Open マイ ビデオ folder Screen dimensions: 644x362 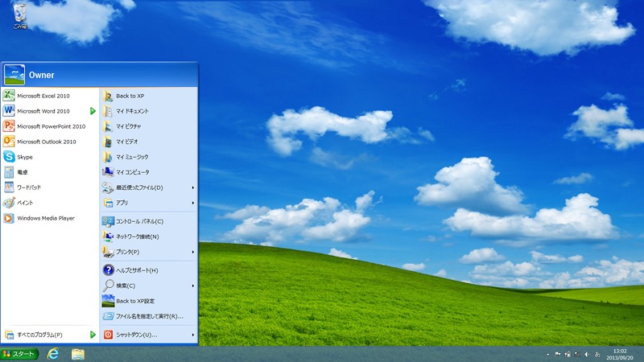coord(149,142)
